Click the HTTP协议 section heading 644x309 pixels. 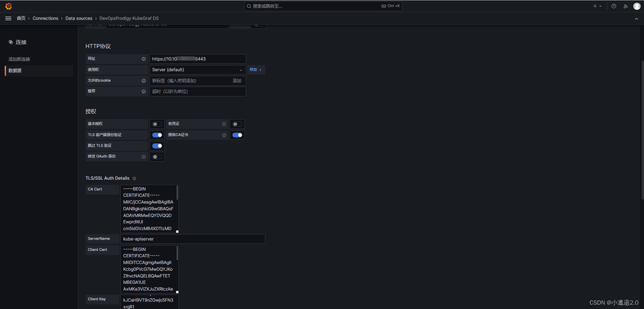[98, 46]
